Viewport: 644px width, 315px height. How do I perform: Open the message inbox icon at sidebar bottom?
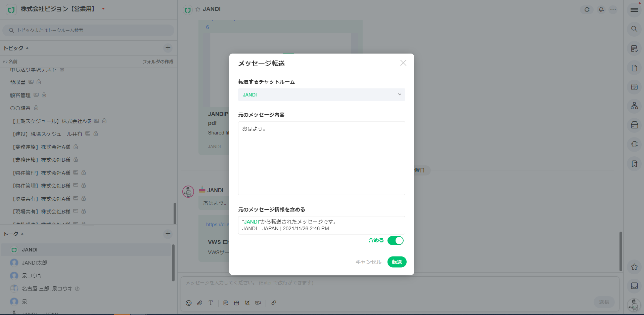coord(634,286)
